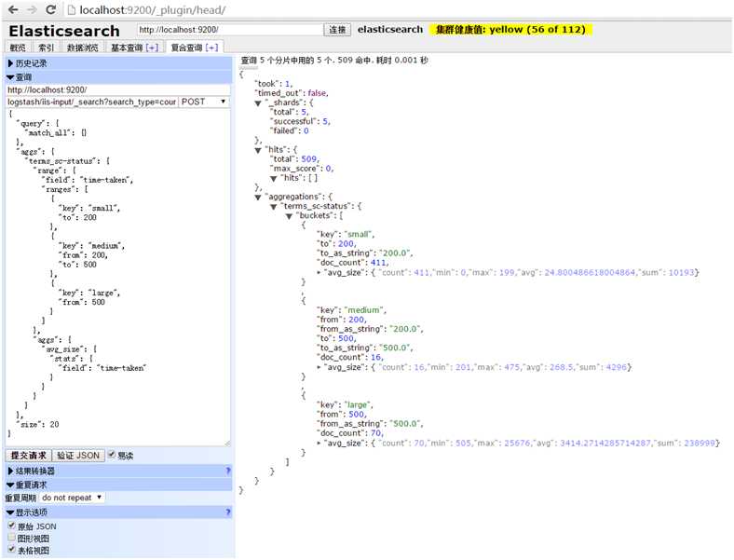
Task: Toggle the 原始 JSON display checkbox
Action: point(12,526)
